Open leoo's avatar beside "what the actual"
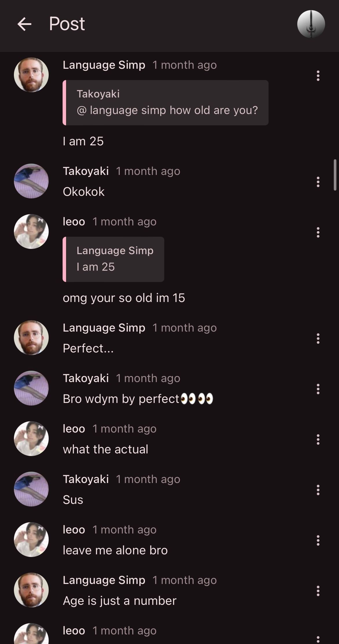The height and width of the screenshot is (644, 339). pyautogui.click(x=31, y=439)
